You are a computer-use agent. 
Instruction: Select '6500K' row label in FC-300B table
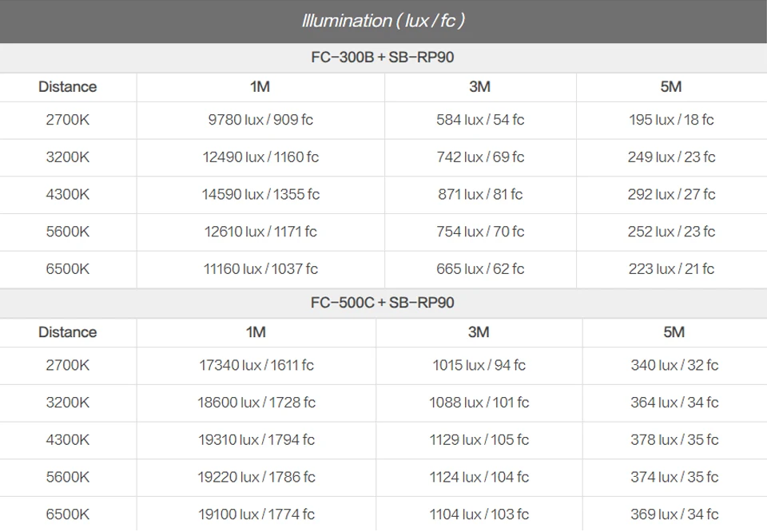tap(67, 269)
